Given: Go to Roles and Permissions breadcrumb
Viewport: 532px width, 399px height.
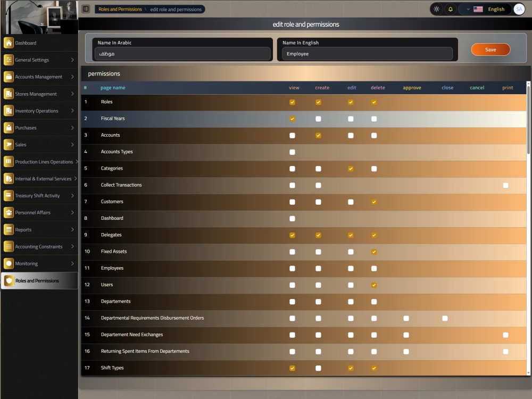Looking at the screenshot, I should point(120,9).
